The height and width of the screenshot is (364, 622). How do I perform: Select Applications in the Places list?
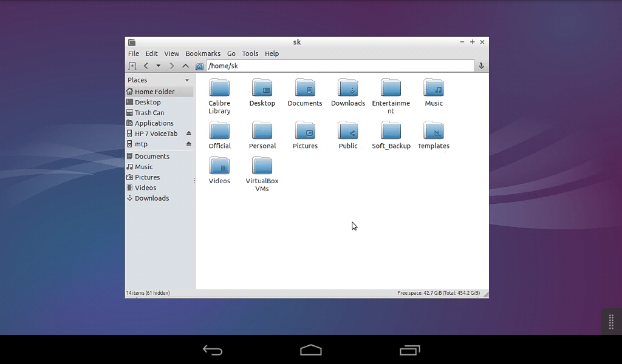pos(154,123)
